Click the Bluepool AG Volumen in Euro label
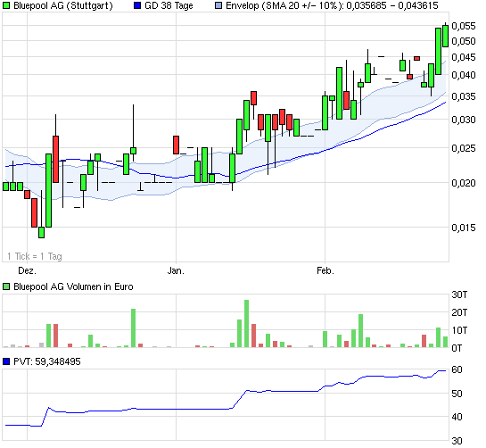486x448 pixels. [73, 286]
